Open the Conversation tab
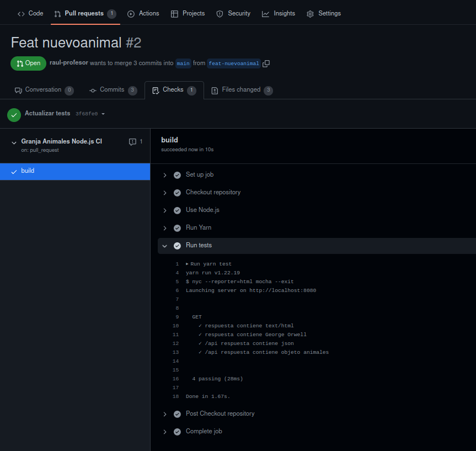Image resolution: width=476 pixels, height=451 pixels. 43,90
